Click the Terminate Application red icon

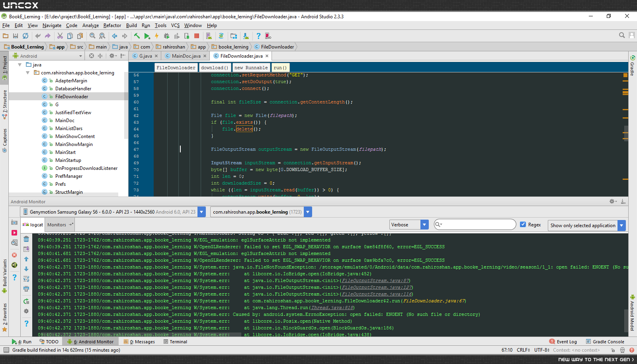14,255
